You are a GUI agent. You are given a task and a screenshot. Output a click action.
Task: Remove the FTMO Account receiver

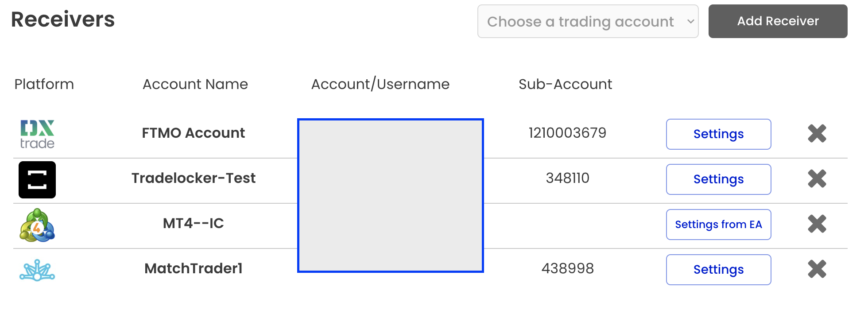pos(817,134)
